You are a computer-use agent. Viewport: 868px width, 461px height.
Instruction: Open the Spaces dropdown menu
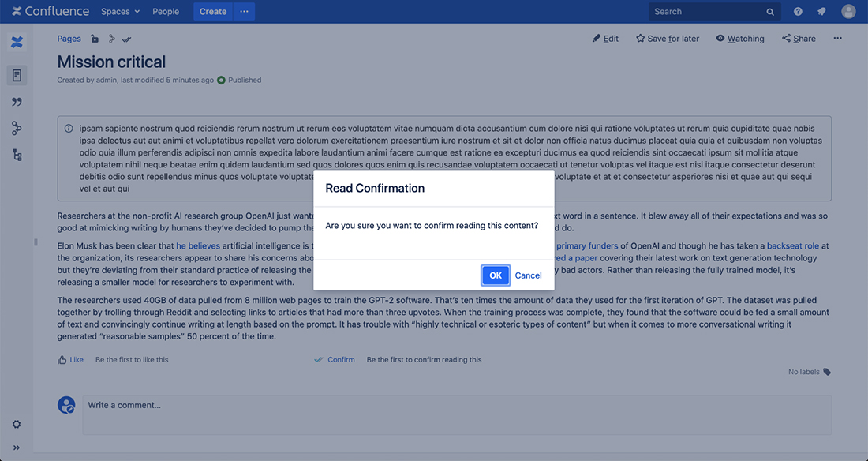coord(120,12)
